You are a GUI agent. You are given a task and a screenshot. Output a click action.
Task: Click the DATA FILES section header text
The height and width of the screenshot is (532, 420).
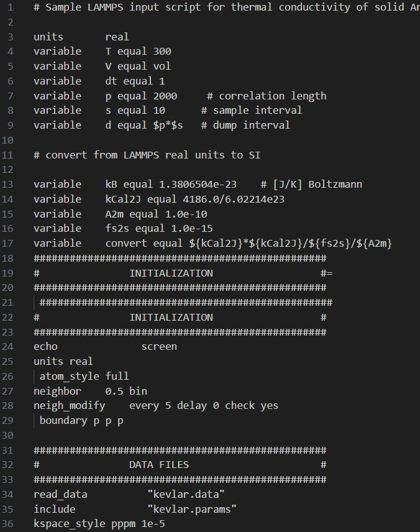[158, 464]
